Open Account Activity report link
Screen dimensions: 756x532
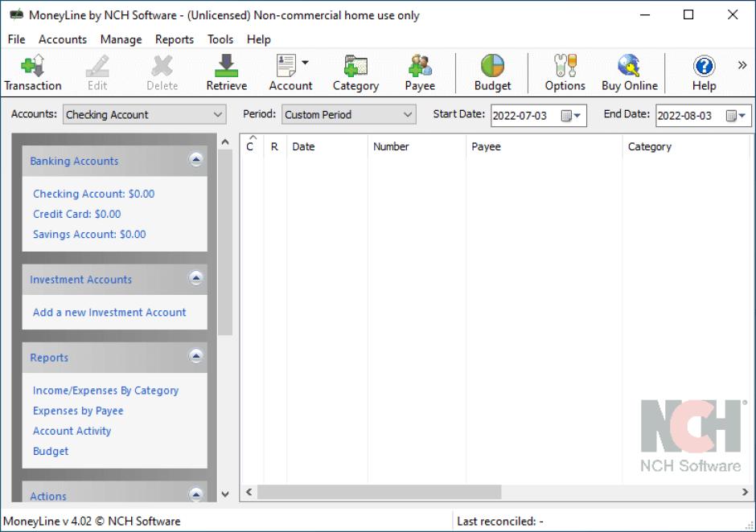pyautogui.click(x=72, y=431)
